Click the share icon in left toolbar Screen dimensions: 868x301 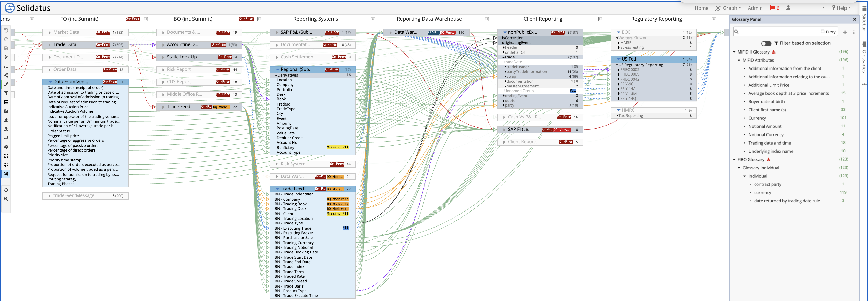point(6,75)
